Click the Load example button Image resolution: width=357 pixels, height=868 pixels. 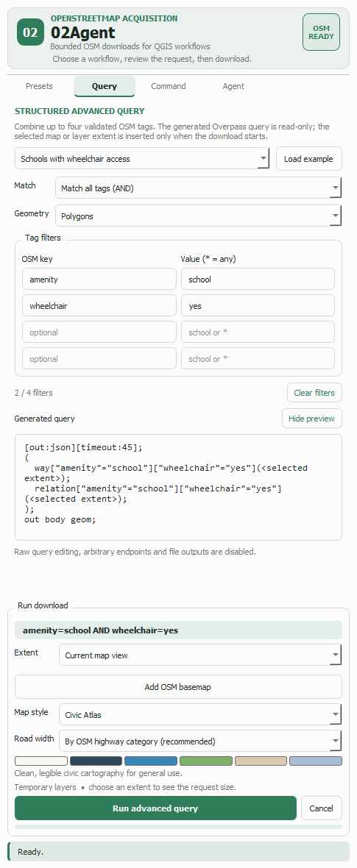308,159
